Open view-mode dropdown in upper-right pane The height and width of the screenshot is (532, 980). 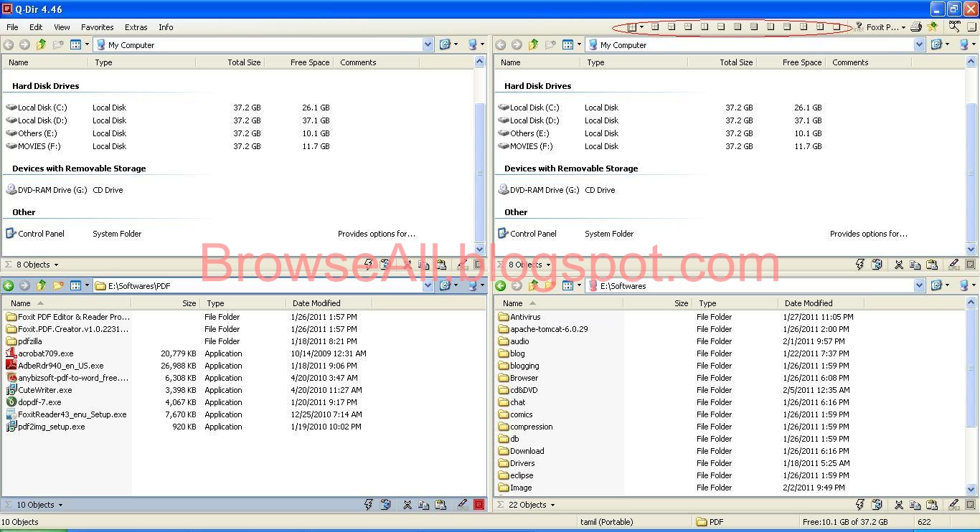pyautogui.click(x=580, y=44)
